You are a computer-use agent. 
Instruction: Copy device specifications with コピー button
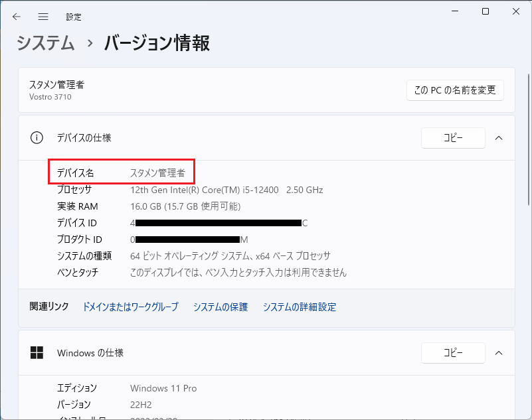[x=453, y=138]
